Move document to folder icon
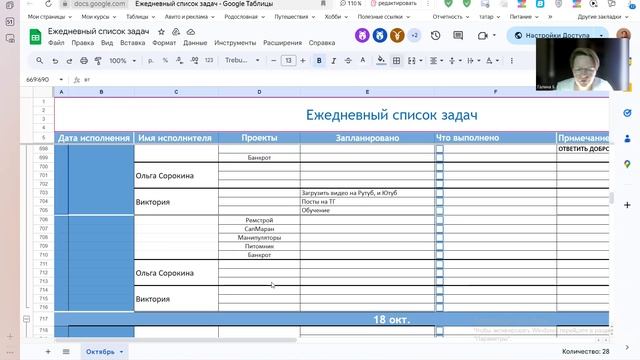Screen dimensions: 640x360 (176, 32)
